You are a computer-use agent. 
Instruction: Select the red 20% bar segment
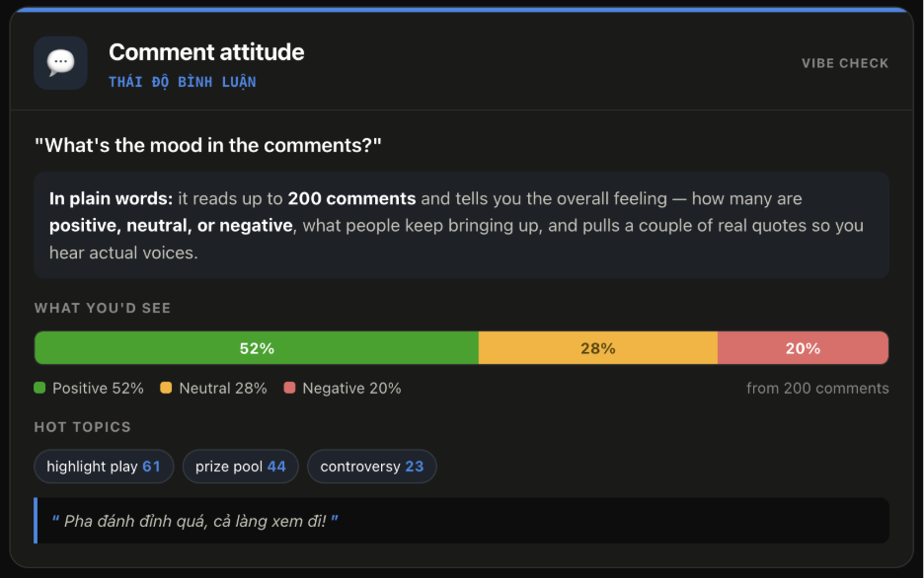[804, 348]
